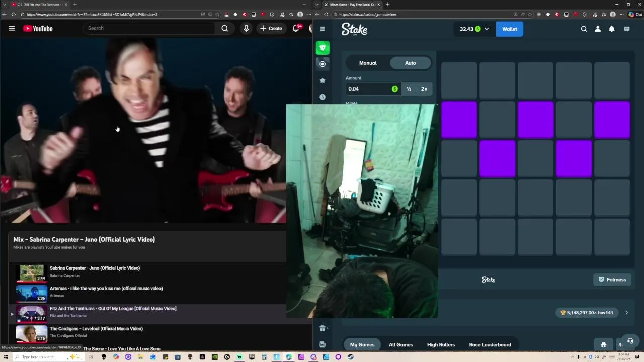This screenshot has width=644, height=362.
Task: Start YouTube voice search with microphone
Action: pos(246,28)
